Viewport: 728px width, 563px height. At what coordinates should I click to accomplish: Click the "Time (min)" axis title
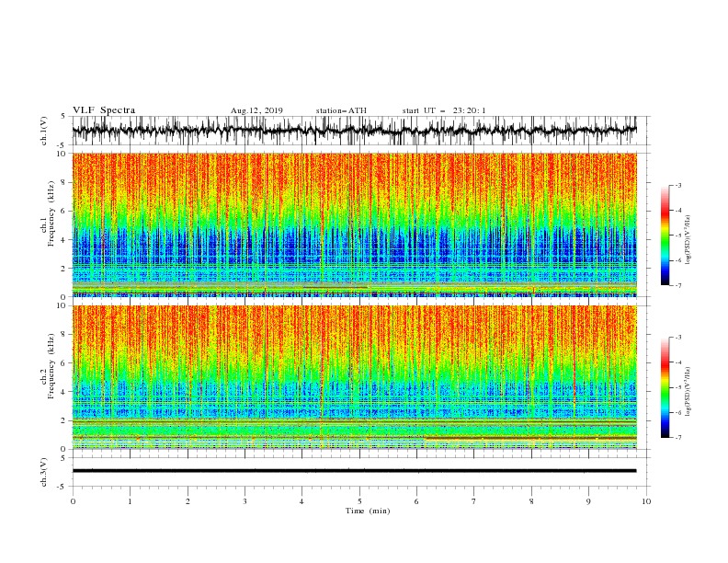[368, 511]
